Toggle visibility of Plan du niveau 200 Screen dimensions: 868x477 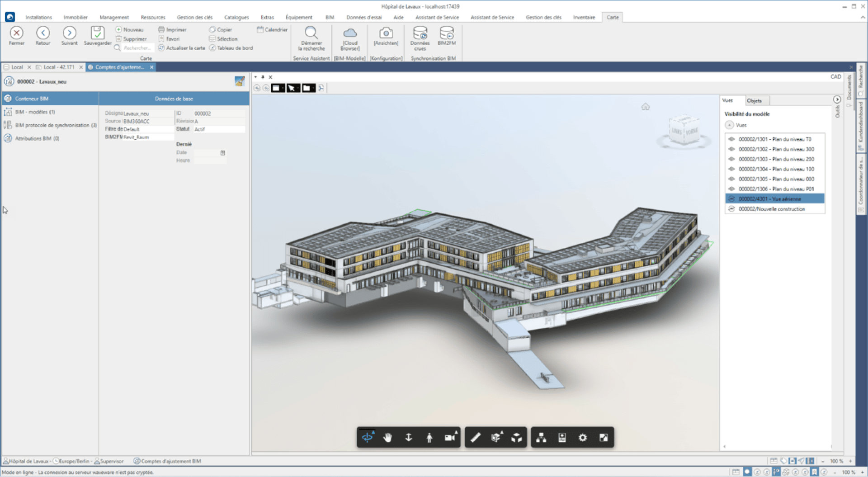click(731, 159)
